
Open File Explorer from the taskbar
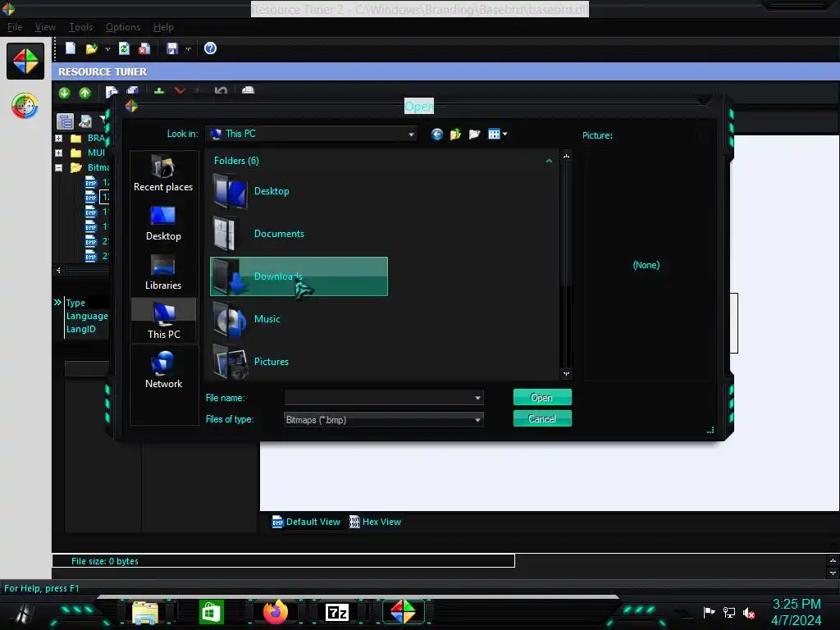[145, 612]
